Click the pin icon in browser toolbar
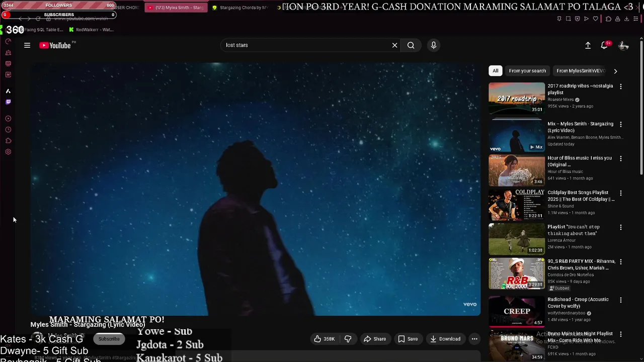The width and height of the screenshot is (644, 362). click(x=559, y=19)
